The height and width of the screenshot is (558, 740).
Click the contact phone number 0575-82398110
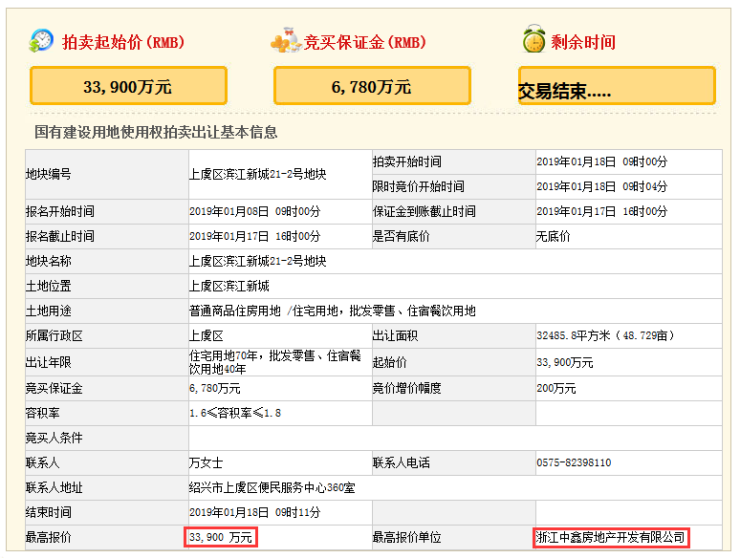tap(574, 463)
